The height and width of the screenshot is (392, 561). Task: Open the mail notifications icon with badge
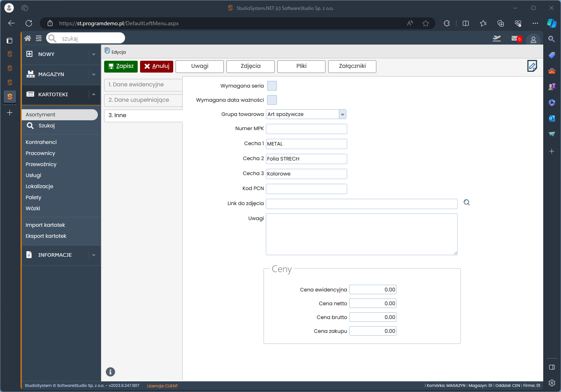click(x=516, y=38)
